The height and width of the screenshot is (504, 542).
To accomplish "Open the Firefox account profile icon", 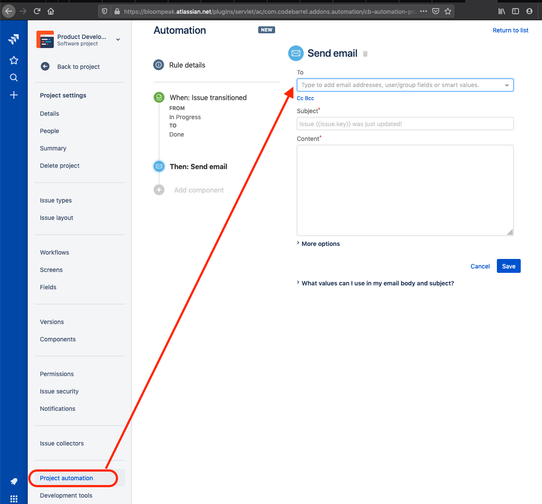I will [529, 11].
